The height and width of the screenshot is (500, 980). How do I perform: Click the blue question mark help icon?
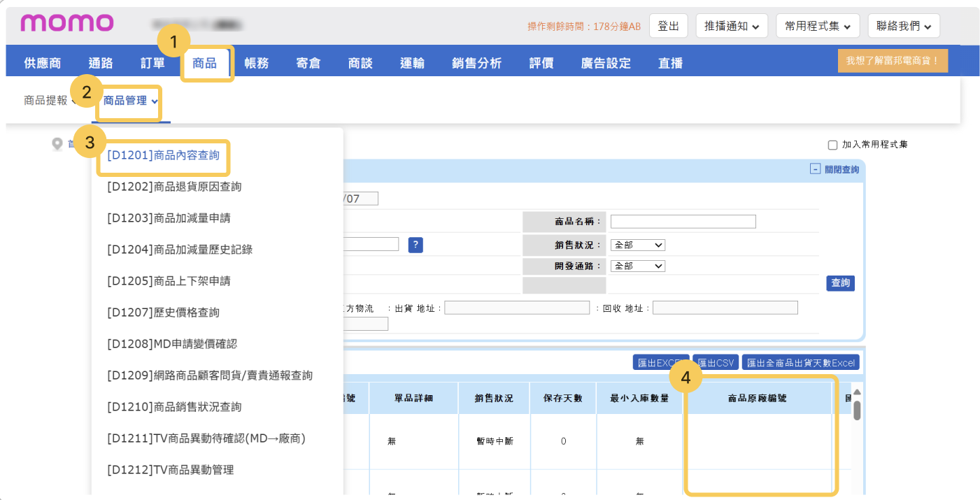click(416, 245)
